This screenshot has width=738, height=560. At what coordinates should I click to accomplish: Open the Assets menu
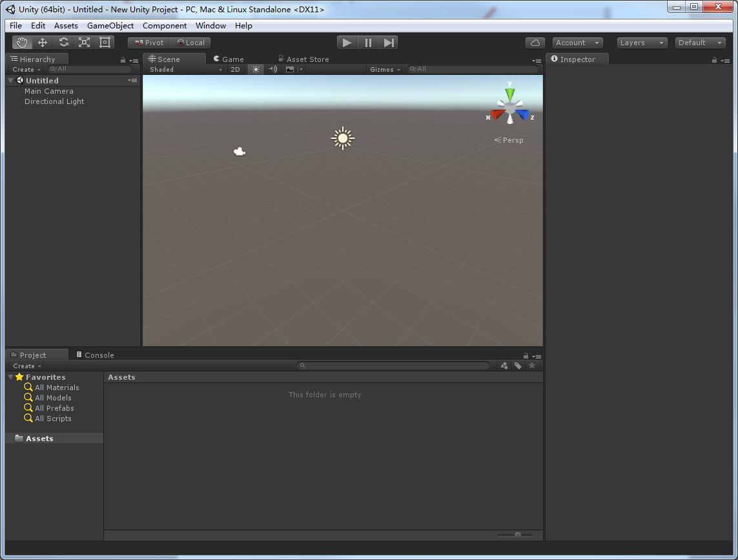point(66,26)
